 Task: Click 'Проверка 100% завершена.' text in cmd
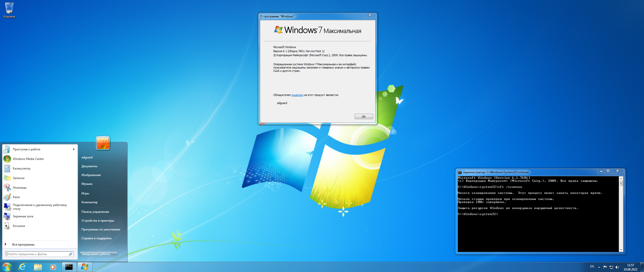pyautogui.click(x=482, y=202)
